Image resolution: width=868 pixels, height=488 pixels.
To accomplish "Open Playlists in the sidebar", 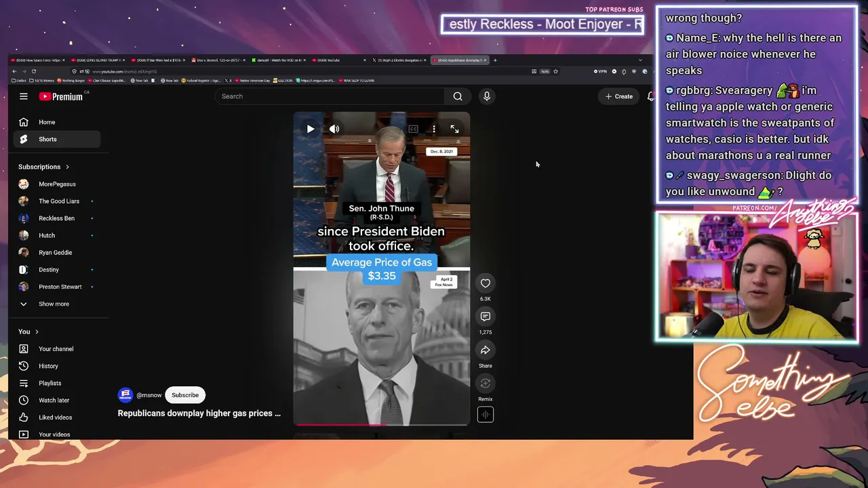I will point(57,383).
